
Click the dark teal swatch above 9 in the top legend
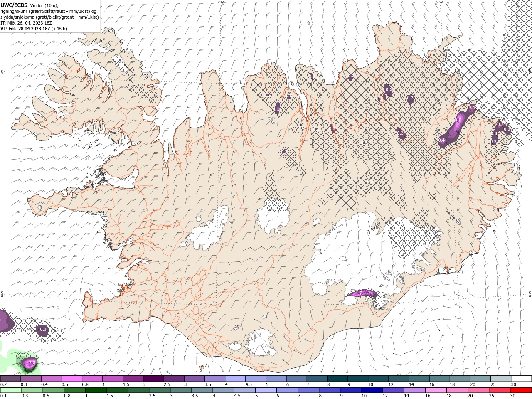358,379
